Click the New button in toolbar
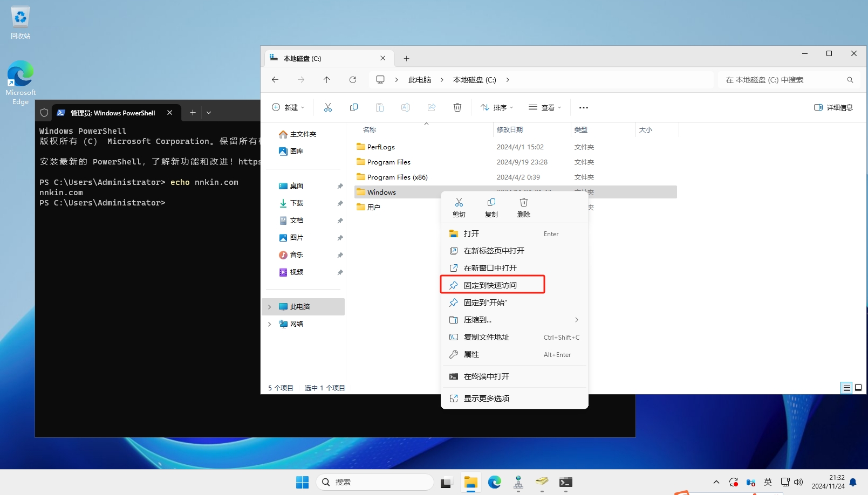Screen dimensions: 868x495 point(288,107)
